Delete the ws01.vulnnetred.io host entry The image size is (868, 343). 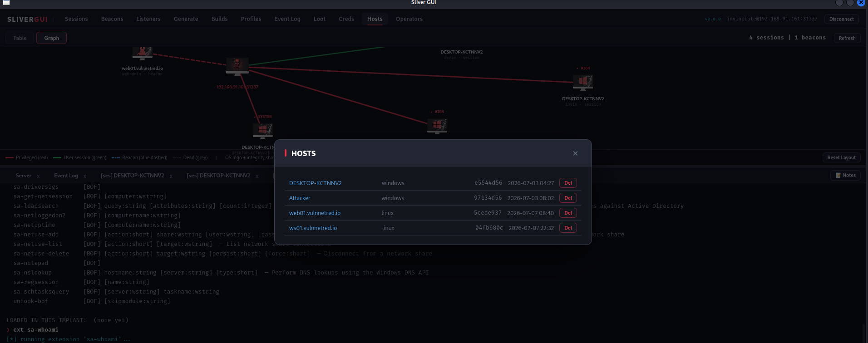point(568,228)
